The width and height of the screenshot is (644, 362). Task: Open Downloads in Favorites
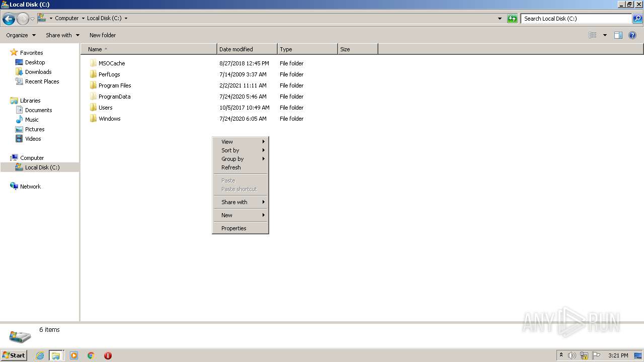[38, 72]
